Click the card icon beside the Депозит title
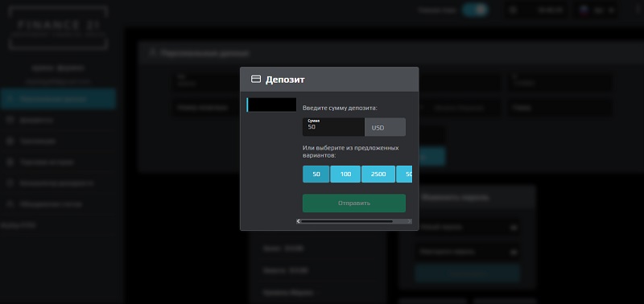 (256, 79)
